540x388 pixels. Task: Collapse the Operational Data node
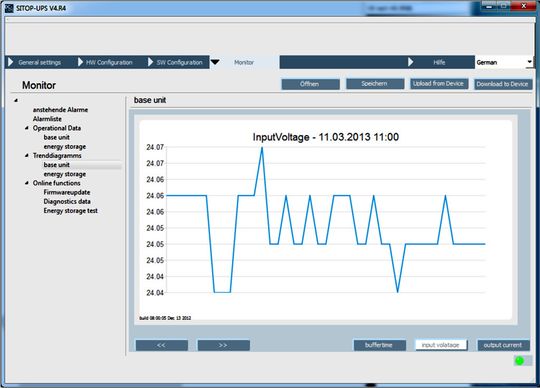coord(27,128)
